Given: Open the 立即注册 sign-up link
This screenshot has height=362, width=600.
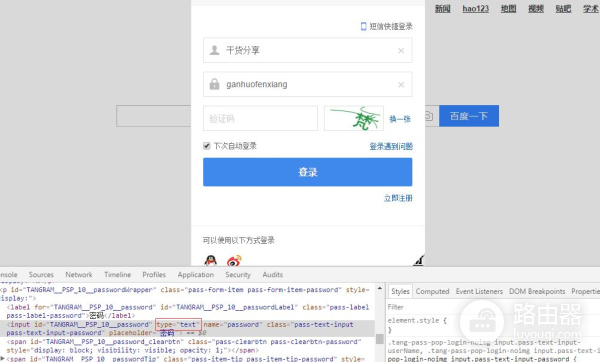Looking at the screenshot, I should click(x=398, y=198).
